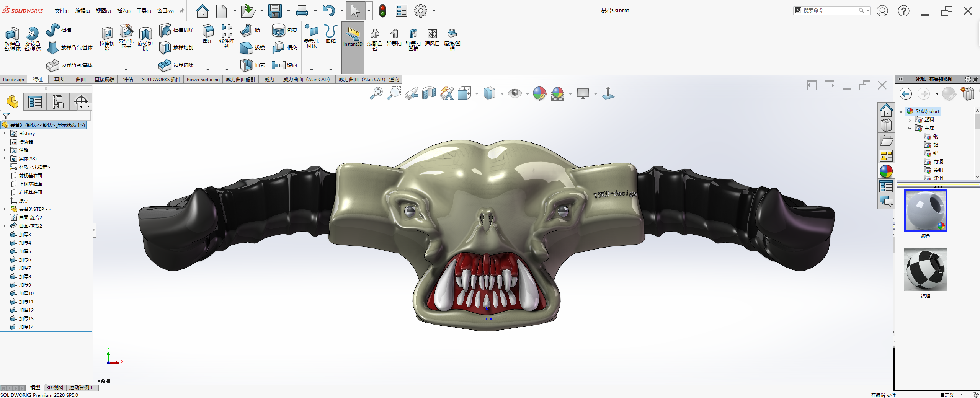The image size is (980, 398).
Task: Click the 搜索命令 search commands field
Action: point(831,10)
